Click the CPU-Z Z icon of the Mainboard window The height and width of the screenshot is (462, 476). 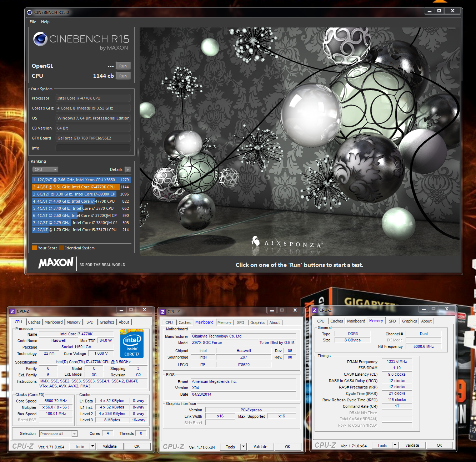(163, 311)
